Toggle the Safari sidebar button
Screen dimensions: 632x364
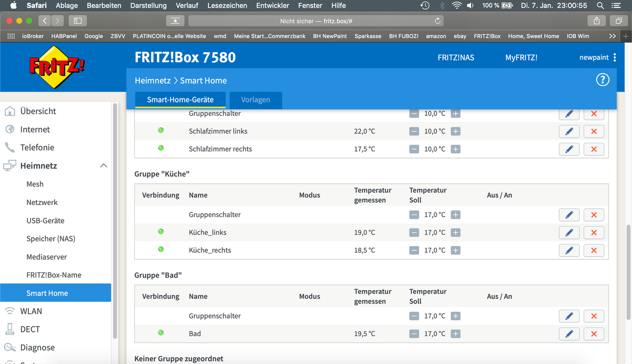[x=77, y=21]
